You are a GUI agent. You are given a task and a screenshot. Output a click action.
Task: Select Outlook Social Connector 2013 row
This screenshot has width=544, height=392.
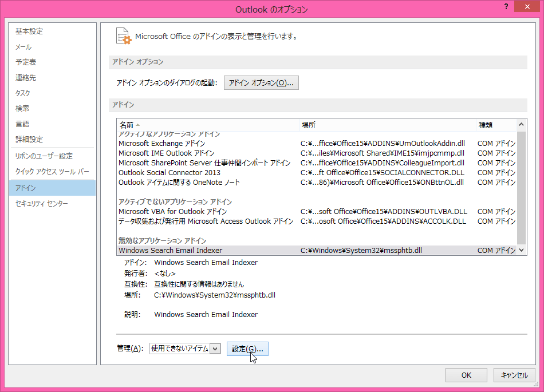click(317, 173)
